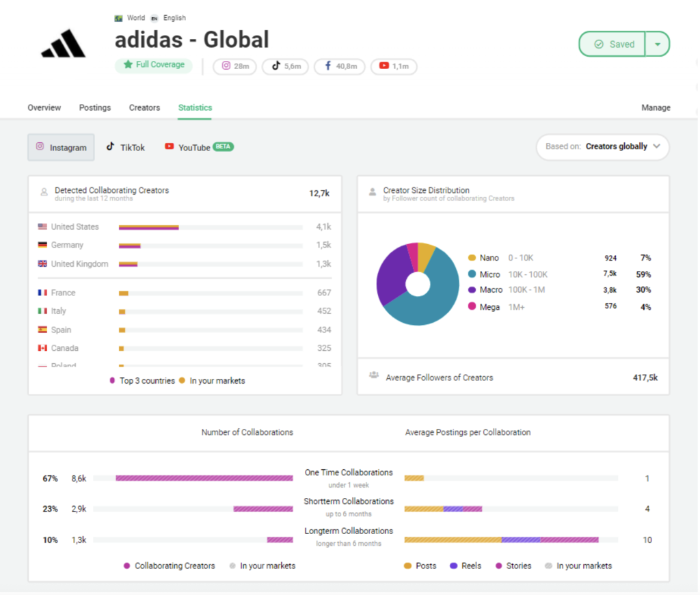
Task: Toggle the Instagram platform selector
Action: pyautogui.click(x=61, y=147)
